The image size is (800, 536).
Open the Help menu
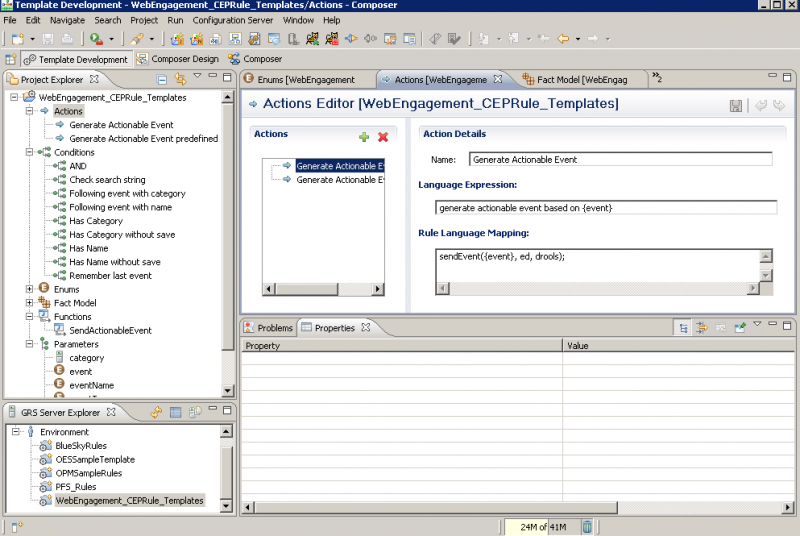pyautogui.click(x=331, y=20)
